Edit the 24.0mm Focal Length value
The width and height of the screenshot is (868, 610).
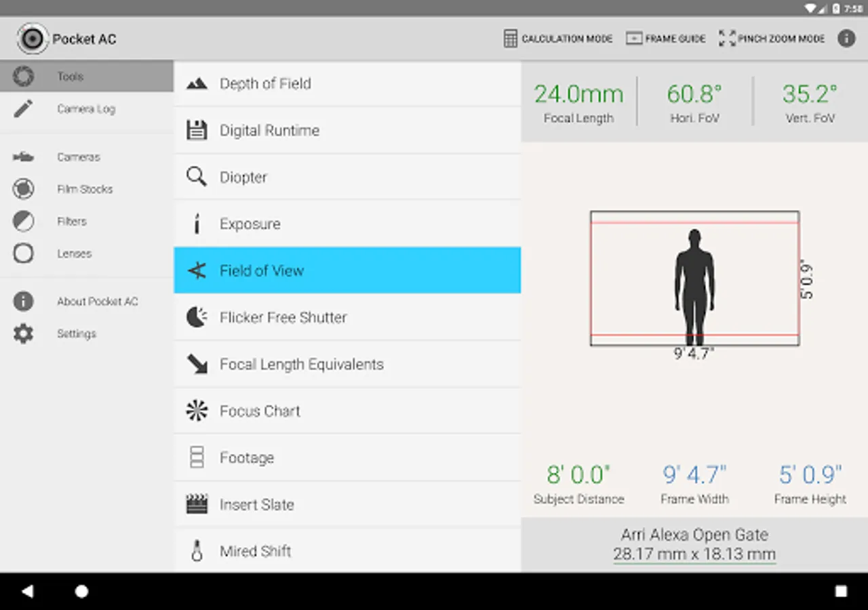pyautogui.click(x=578, y=94)
